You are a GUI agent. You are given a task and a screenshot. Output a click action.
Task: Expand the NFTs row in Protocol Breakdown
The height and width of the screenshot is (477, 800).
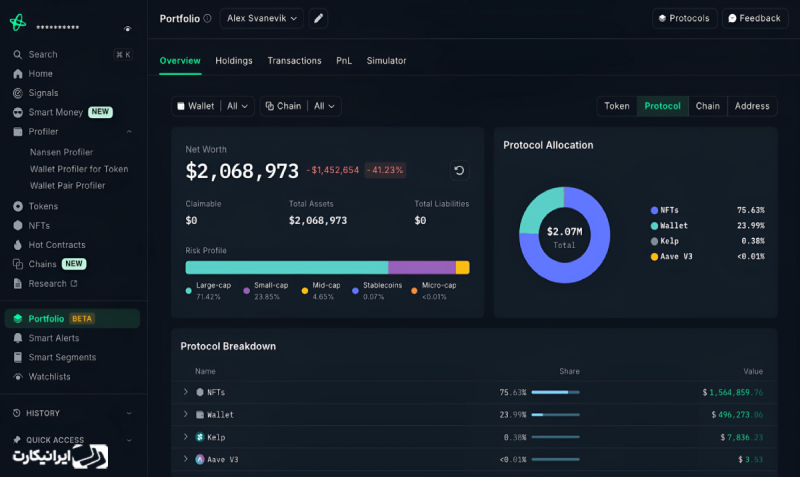186,392
